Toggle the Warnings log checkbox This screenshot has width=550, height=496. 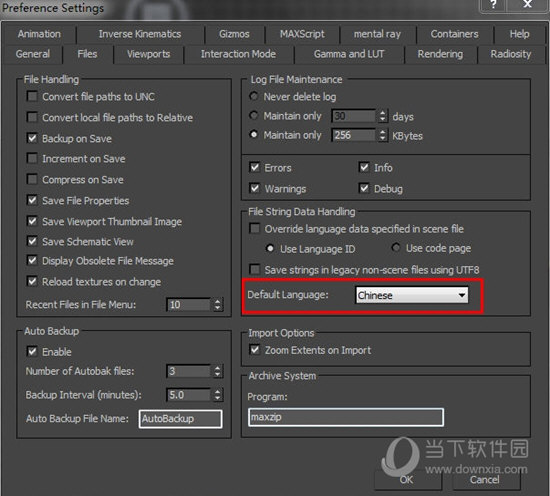click(255, 188)
